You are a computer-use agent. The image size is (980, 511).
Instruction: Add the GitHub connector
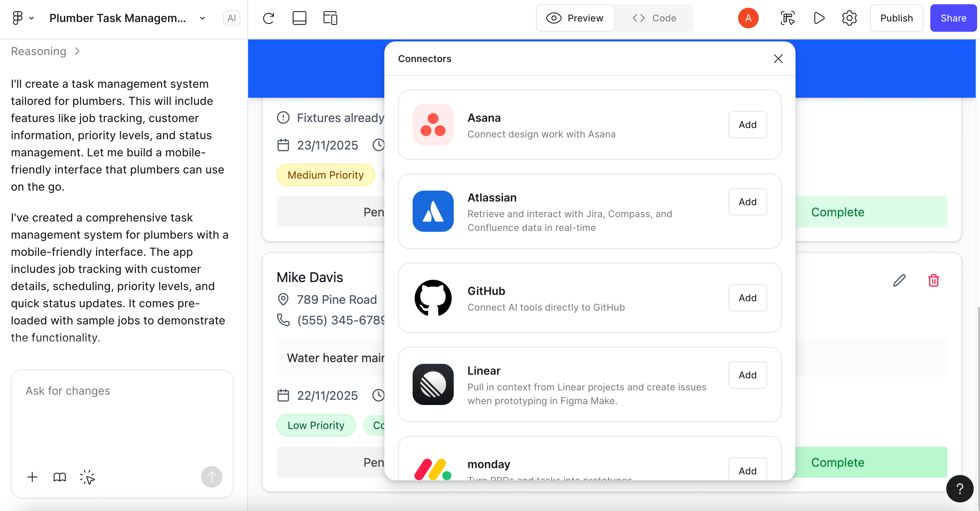(x=747, y=298)
